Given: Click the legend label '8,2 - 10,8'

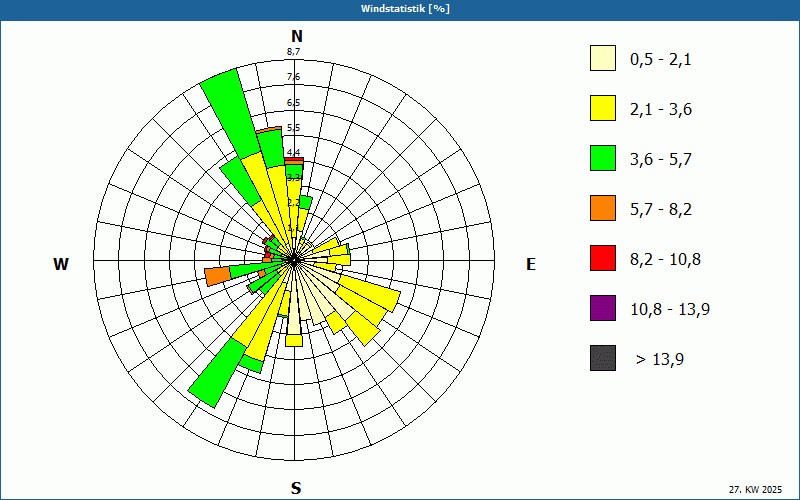Looking at the screenshot, I should pos(665,260).
